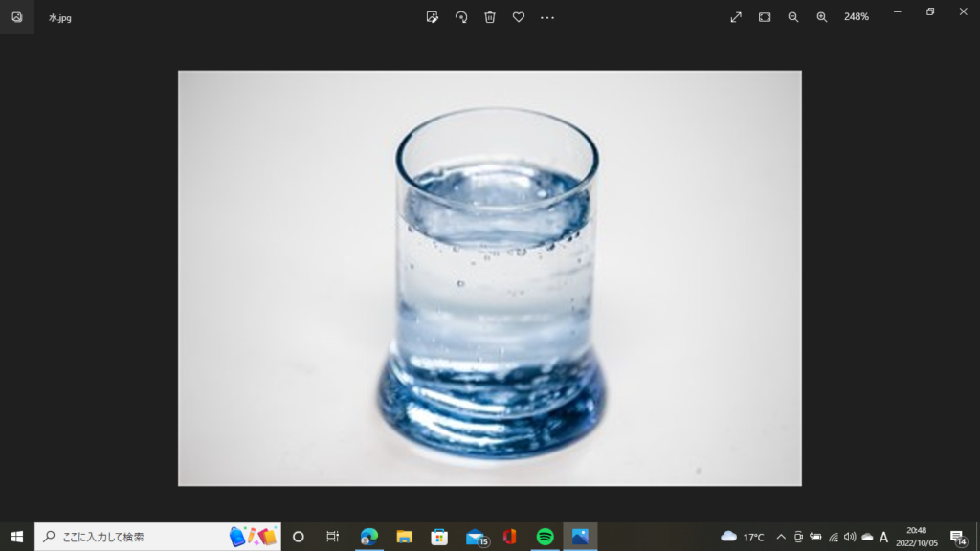This screenshot has width=980, height=551.
Task: Click Meet Now camera icon in tray
Action: point(798,537)
